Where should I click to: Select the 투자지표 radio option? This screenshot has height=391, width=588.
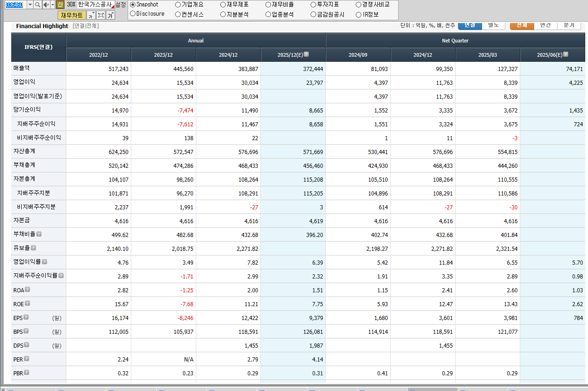313,5
